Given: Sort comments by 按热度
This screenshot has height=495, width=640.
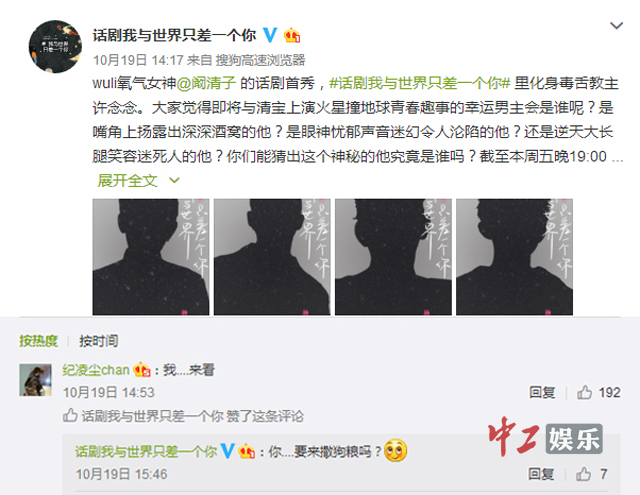Looking at the screenshot, I should coord(38,341).
